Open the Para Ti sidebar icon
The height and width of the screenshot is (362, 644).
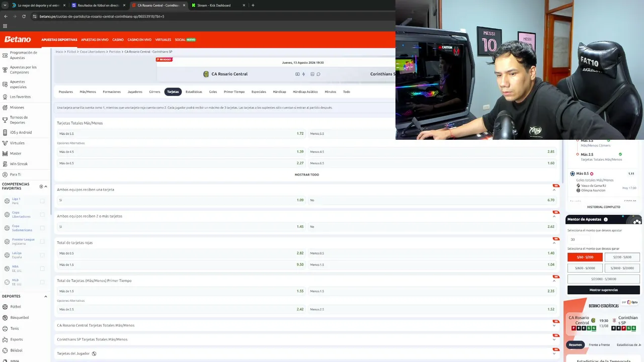pos(5,174)
